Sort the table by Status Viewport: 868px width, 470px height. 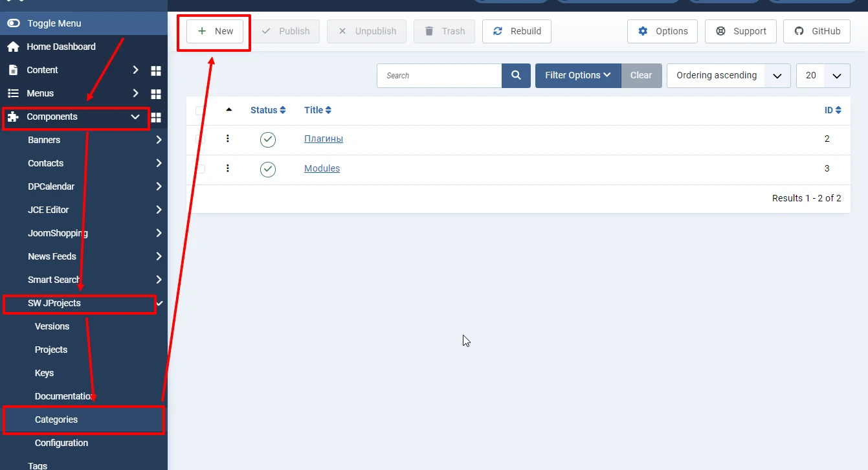tap(268, 110)
